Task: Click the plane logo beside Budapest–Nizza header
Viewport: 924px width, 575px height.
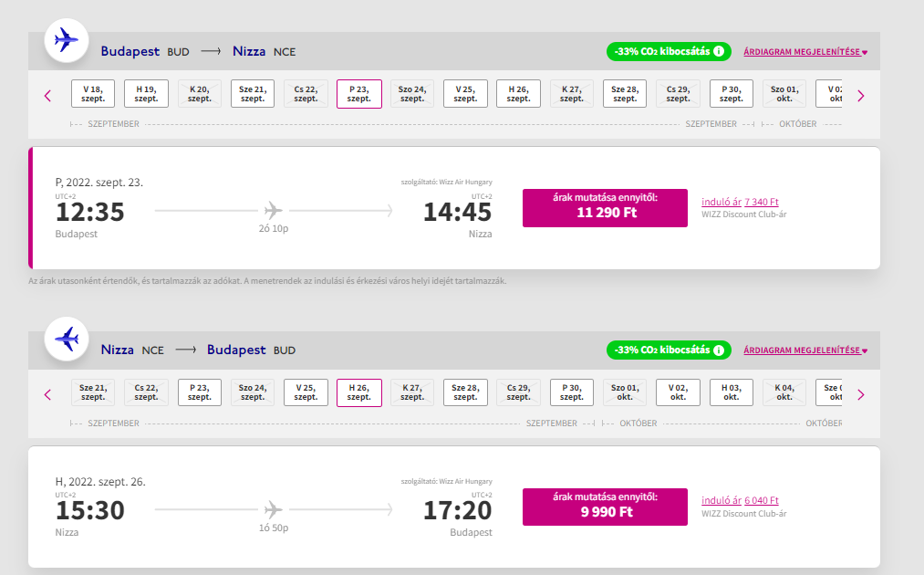Action: tap(67, 39)
